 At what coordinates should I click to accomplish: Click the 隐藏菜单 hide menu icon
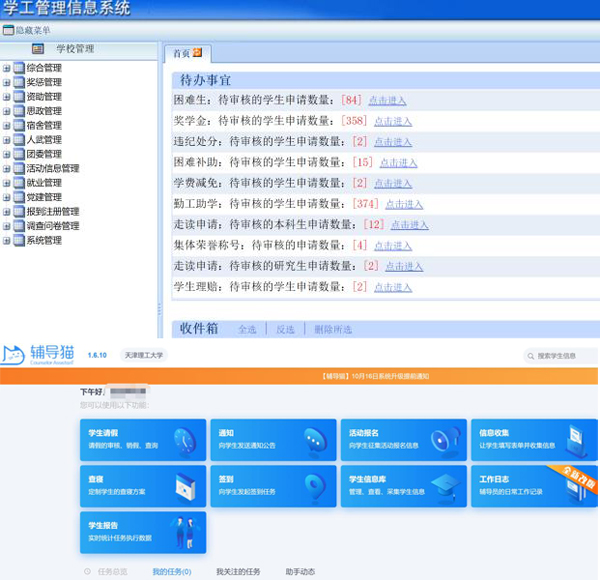tap(8, 31)
